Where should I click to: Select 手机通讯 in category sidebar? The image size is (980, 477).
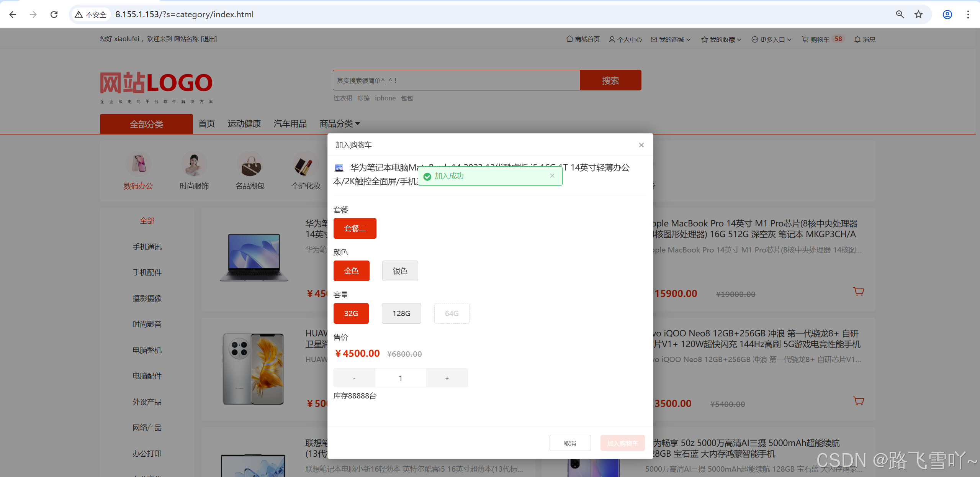coord(147,247)
